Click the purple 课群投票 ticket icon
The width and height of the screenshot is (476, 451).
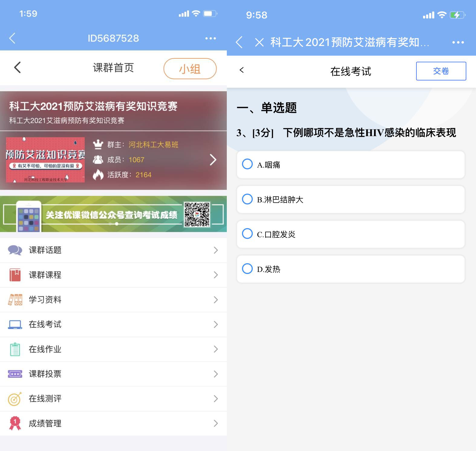point(15,374)
